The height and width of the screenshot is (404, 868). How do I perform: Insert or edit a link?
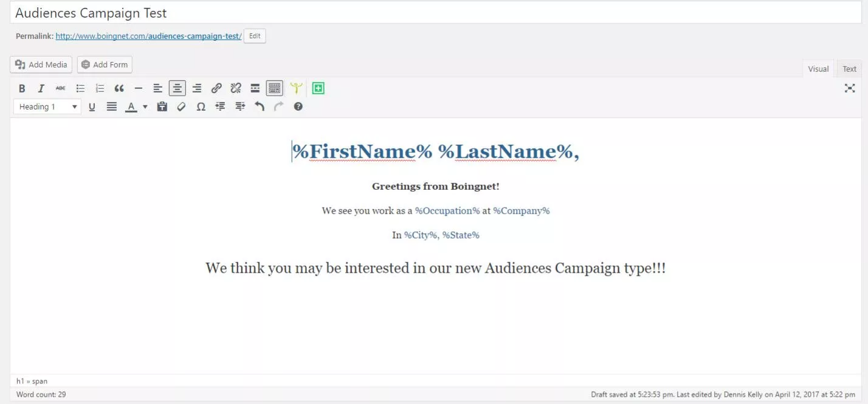click(x=216, y=89)
